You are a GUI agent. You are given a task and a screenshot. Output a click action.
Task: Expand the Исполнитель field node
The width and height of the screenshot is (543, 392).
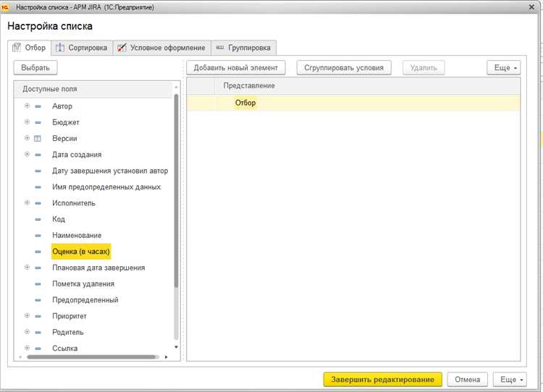[x=27, y=203]
